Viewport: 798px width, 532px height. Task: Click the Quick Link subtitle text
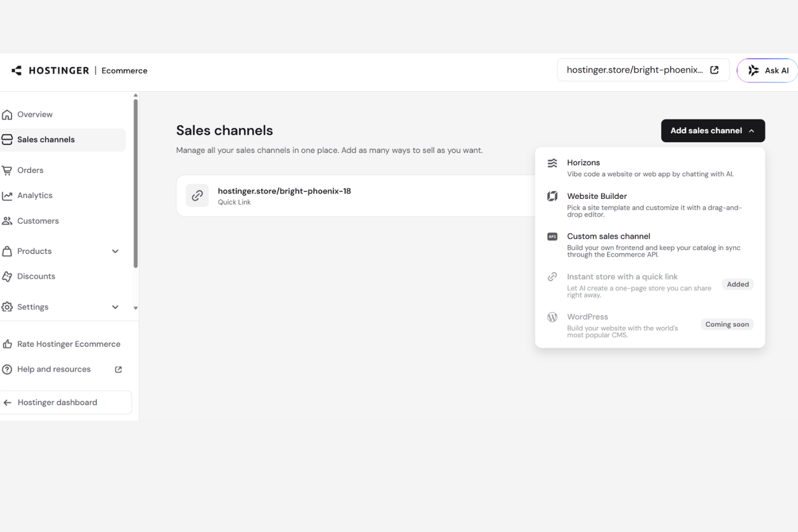(x=234, y=202)
